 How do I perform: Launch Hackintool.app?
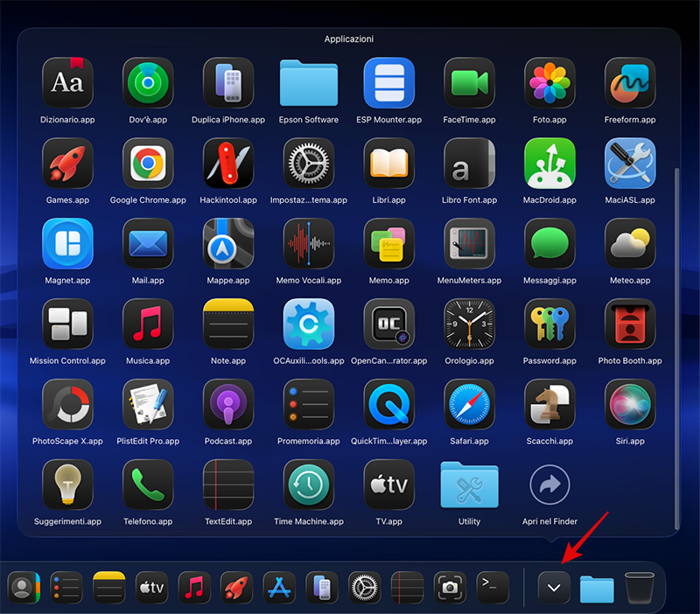click(228, 164)
